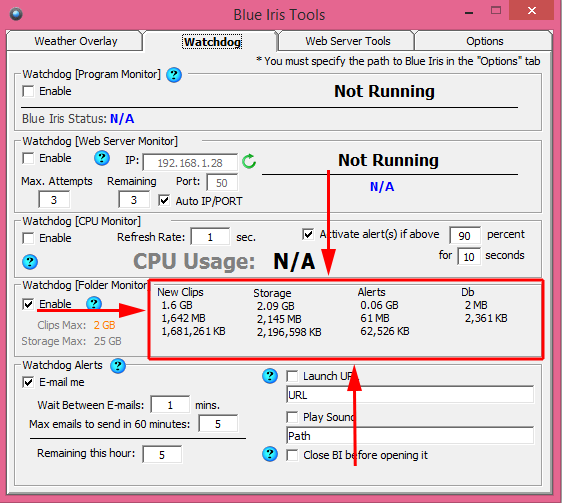Click the Storage Max 25 GB value
The height and width of the screenshot is (503, 562).
coord(108,341)
